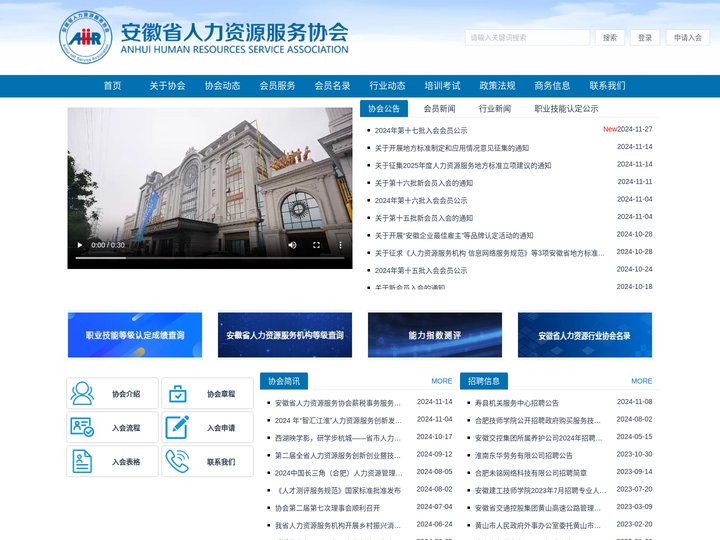Switch to the 行业新闻 tab
This screenshot has width=720, height=540.
pyautogui.click(x=495, y=109)
